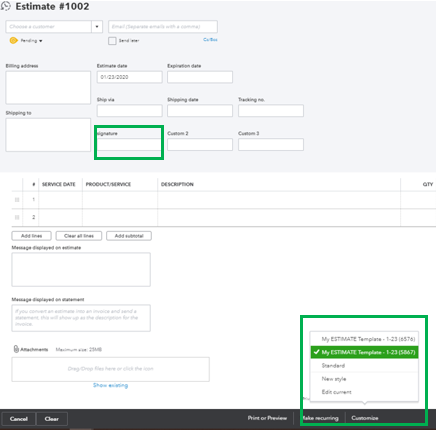Click drag handle icon for line 1
The width and height of the screenshot is (436, 431).
[17, 200]
